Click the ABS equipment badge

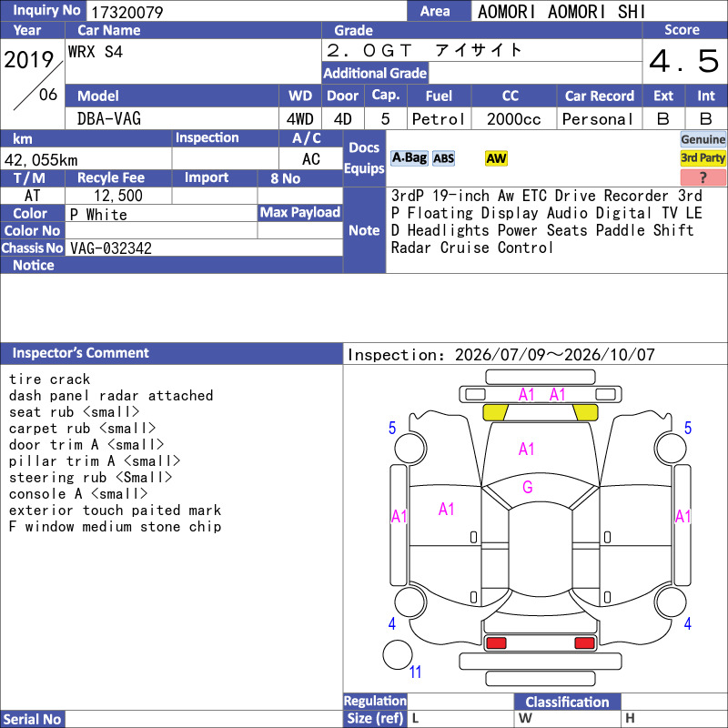443,158
